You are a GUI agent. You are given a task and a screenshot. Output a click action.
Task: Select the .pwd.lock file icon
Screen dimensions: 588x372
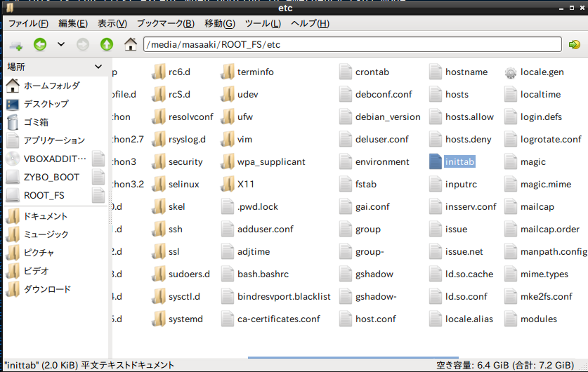(x=227, y=206)
